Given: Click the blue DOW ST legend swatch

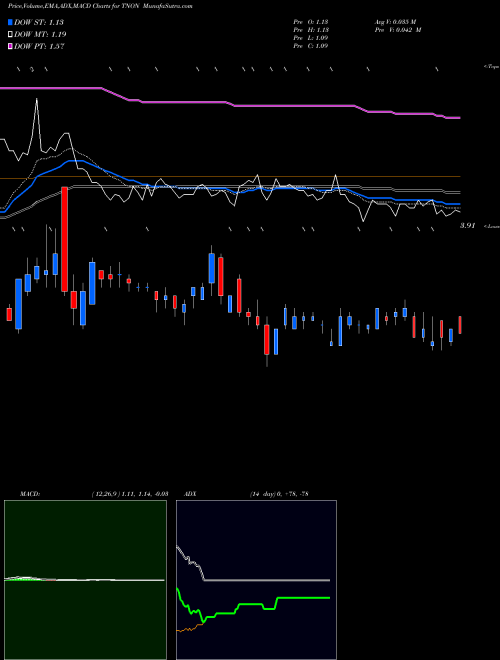Looking at the screenshot, I should click(x=10, y=22).
